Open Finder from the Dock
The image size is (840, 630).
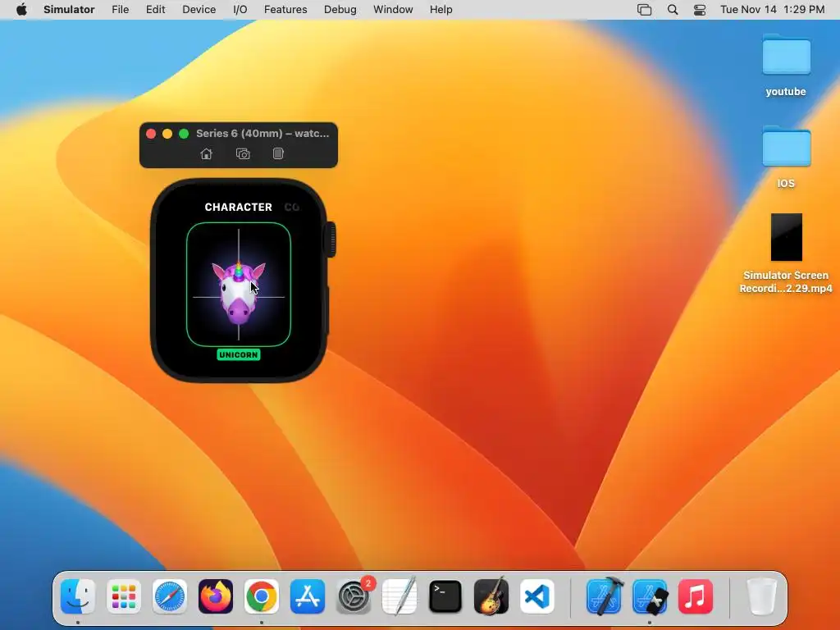[x=78, y=596]
